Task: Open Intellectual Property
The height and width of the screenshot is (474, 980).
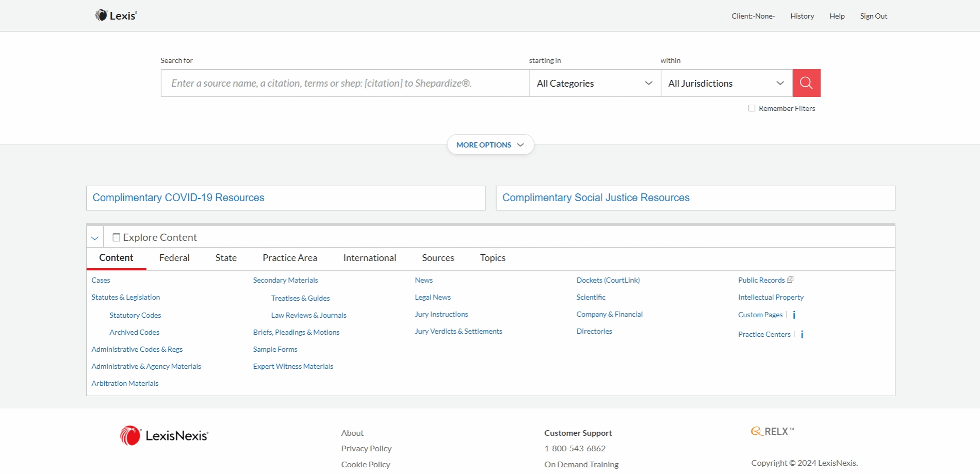Action: (x=771, y=297)
